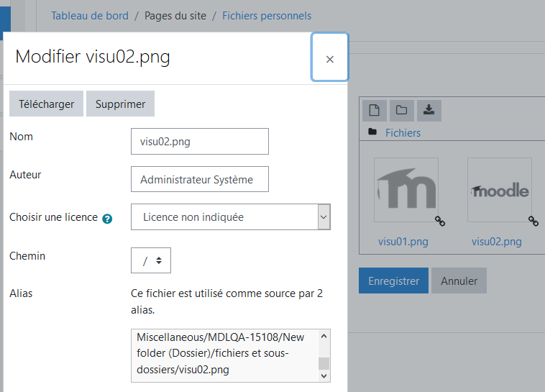Click the alias list scroll down arrow
This screenshot has height=392, width=545.
(x=324, y=375)
